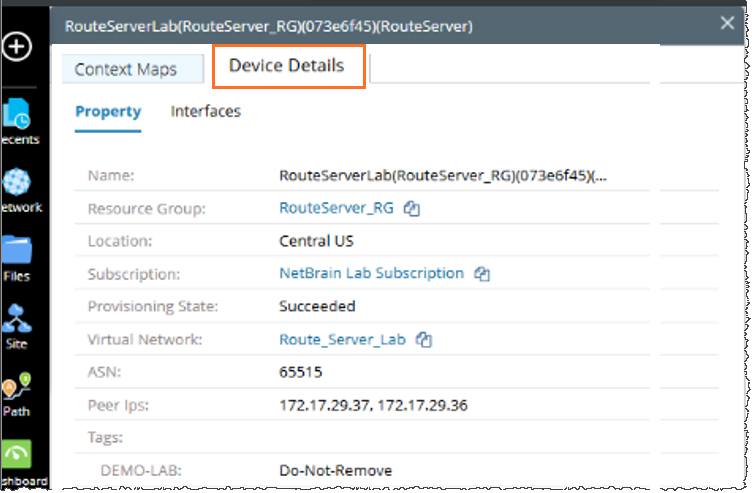This screenshot has width=752, height=493.
Task: Select the Property sub-tab
Action: point(108,112)
